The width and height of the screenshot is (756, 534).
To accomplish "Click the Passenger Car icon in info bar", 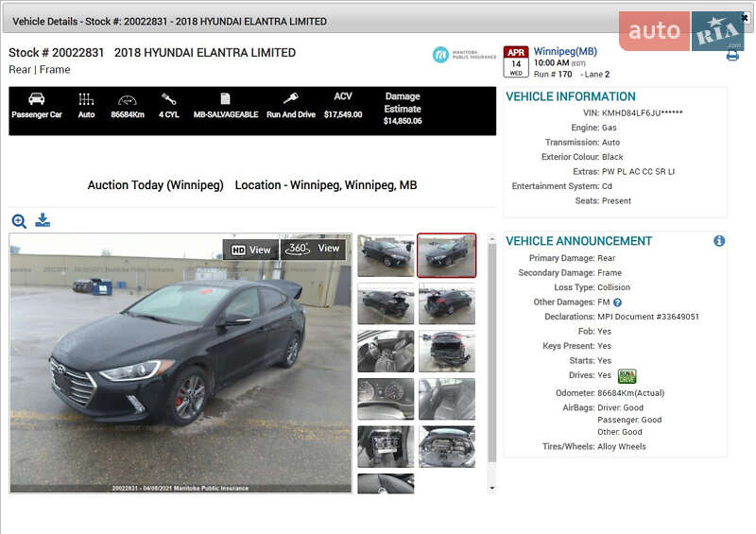I will 37,99.
